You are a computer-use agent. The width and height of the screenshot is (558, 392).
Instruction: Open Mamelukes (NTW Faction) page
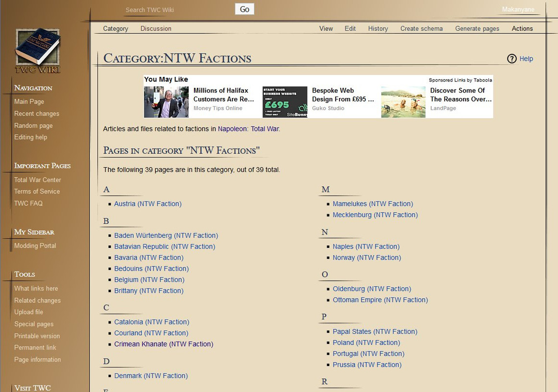pyautogui.click(x=373, y=204)
